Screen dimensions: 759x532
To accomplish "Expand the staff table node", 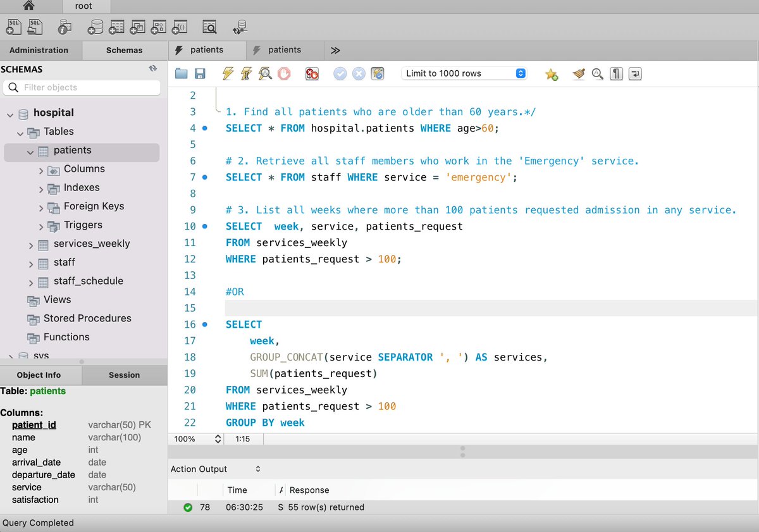I will coord(31,264).
